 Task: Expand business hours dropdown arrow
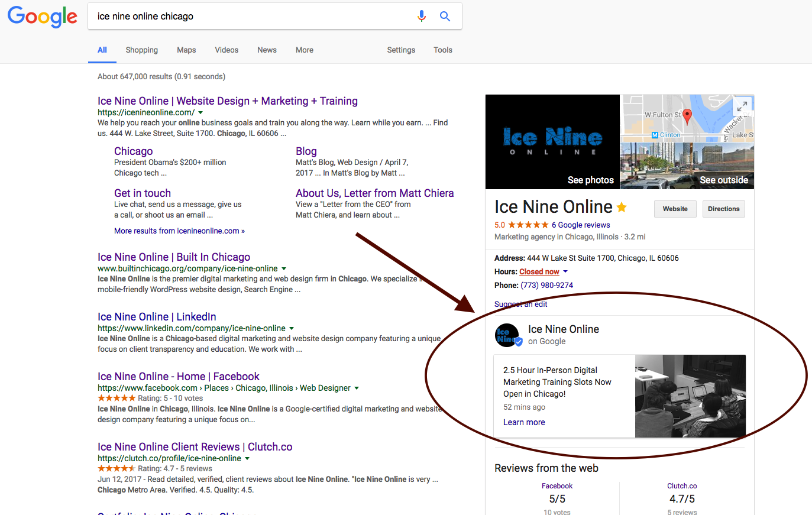pos(565,271)
